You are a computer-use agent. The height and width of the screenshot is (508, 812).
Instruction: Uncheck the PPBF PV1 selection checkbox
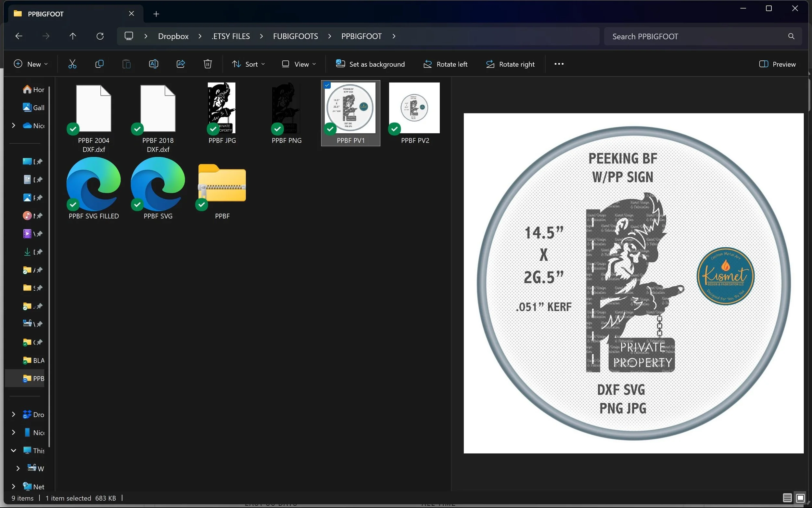[x=327, y=85]
